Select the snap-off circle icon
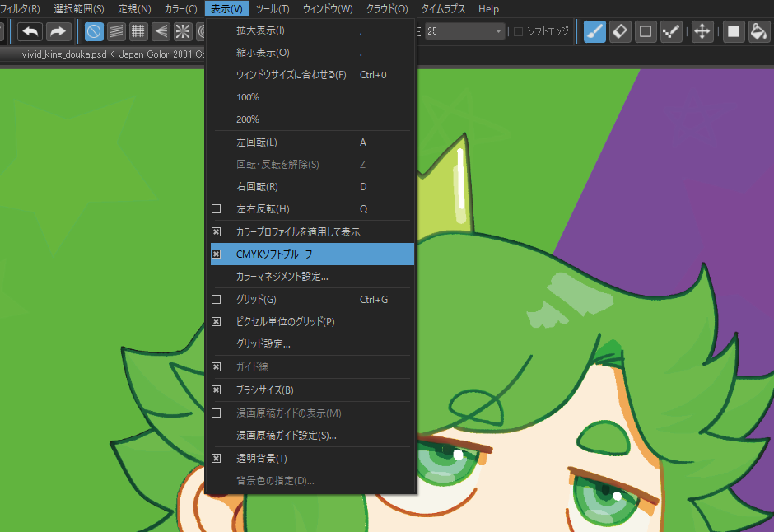The height and width of the screenshot is (532, 774). coord(95,31)
